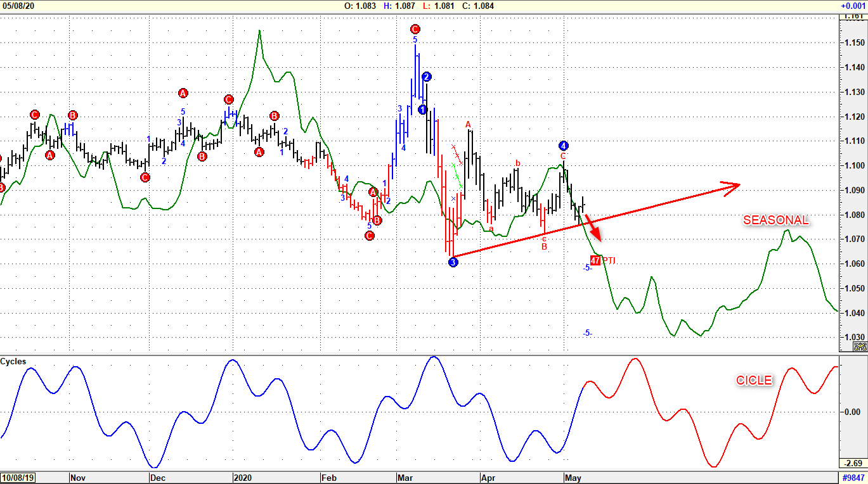Click the 10/08/19 start date box
Screen dimensions: 868x484
18,478
